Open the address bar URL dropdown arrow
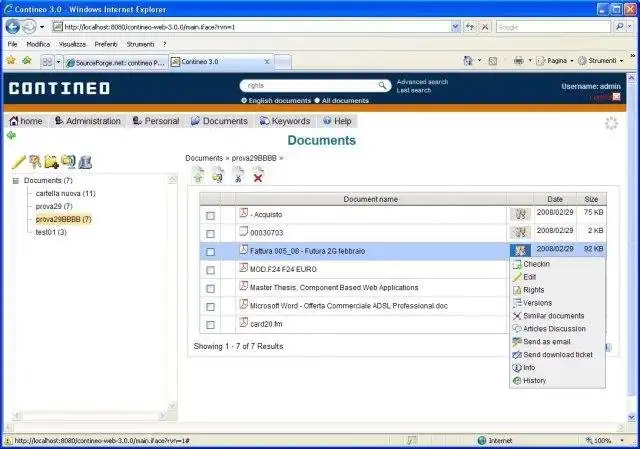Screen dimensions: 640x449 coord(456,27)
